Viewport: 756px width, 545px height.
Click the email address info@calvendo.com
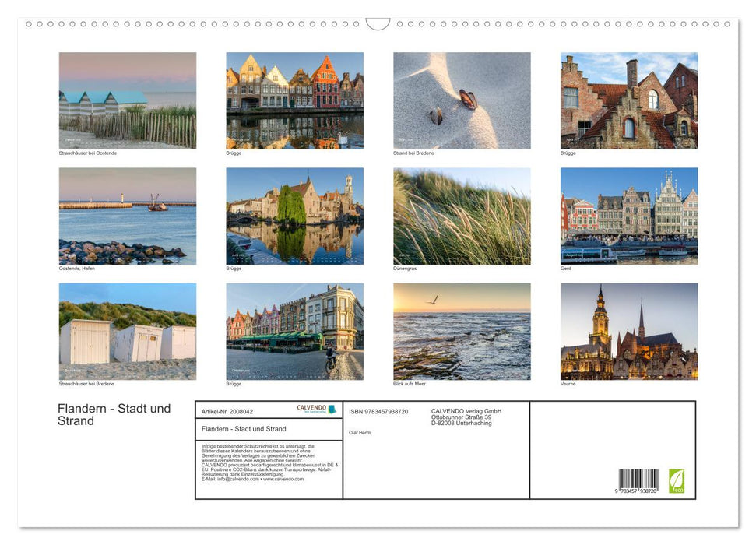tap(237, 480)
